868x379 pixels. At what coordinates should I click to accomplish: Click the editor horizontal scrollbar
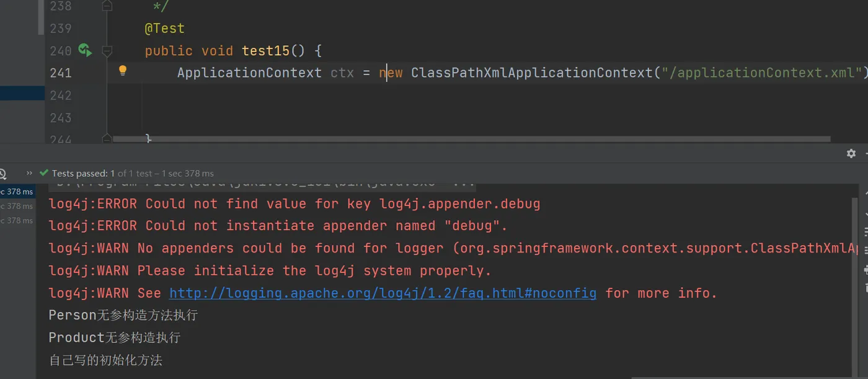471,139
